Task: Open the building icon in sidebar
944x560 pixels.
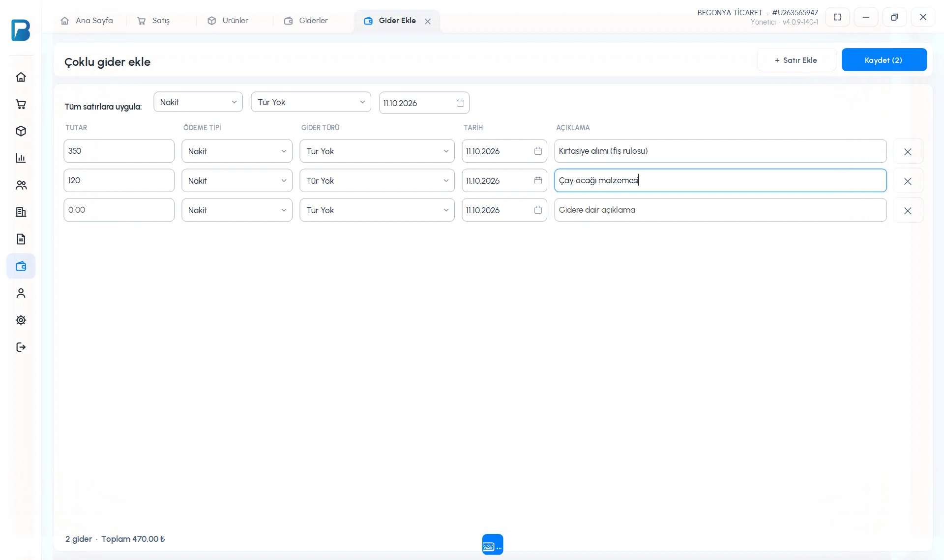Action: pos(21,212)
